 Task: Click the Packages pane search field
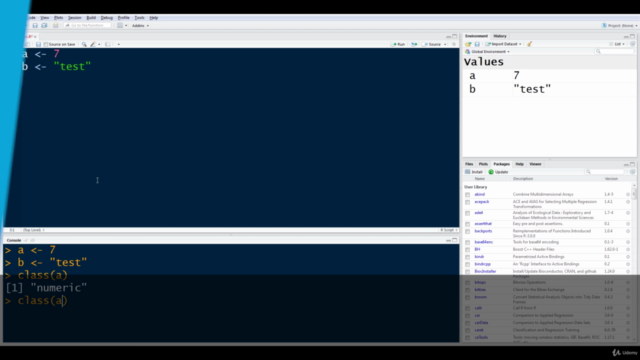605,172
